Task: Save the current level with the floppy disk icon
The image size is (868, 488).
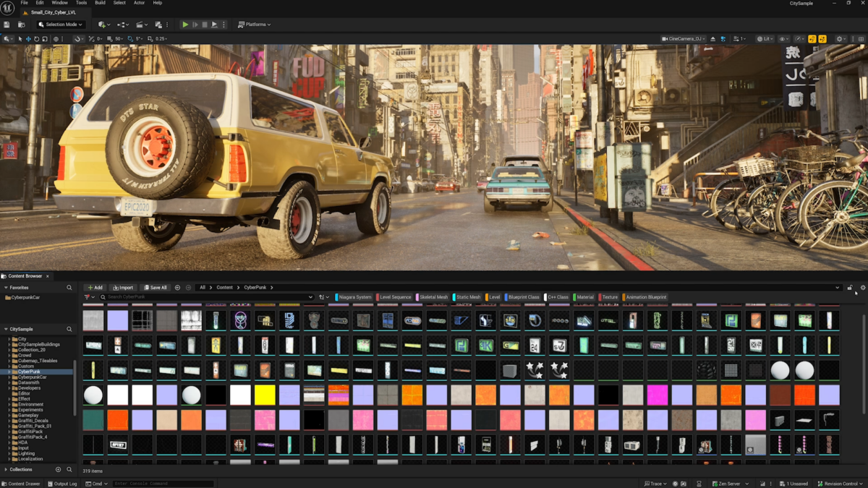Action: click(x=6, y=25)
